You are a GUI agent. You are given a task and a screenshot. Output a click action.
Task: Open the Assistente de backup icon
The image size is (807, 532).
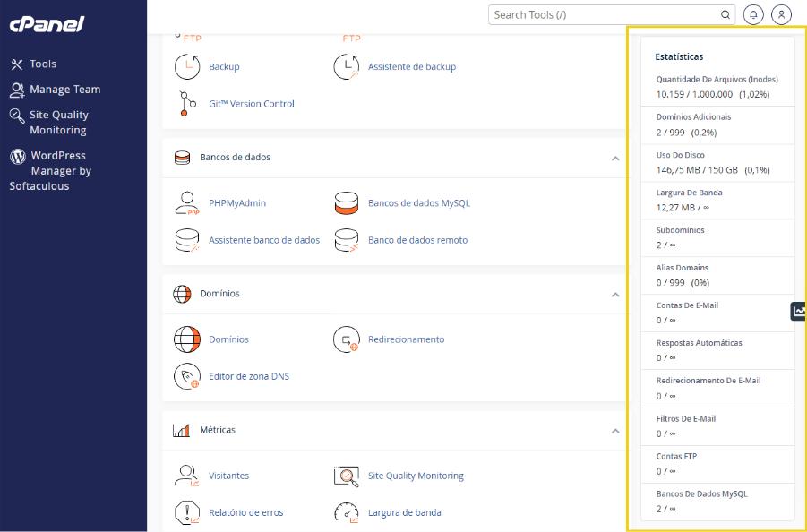(x=347, y=66)
